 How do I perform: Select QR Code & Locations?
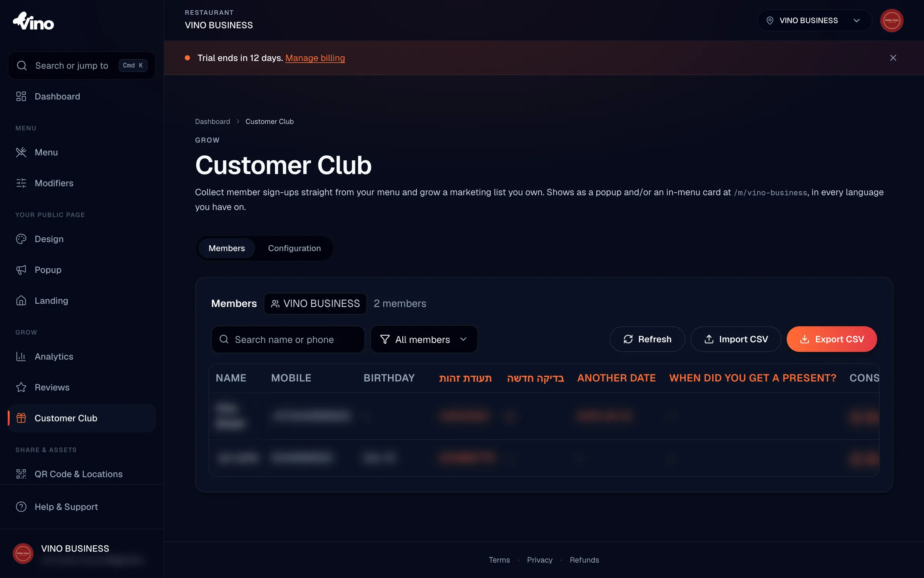click(x=82, y=474)
